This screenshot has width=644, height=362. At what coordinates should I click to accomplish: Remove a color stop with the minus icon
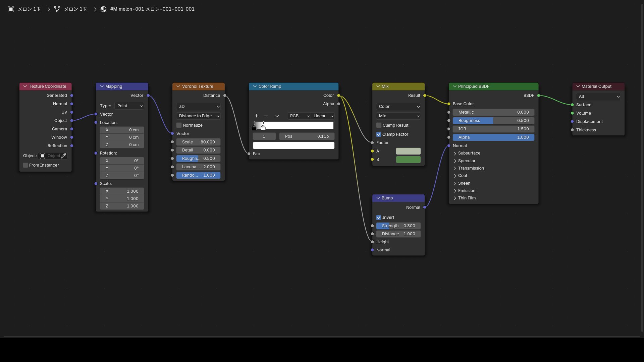coord(266,116)
